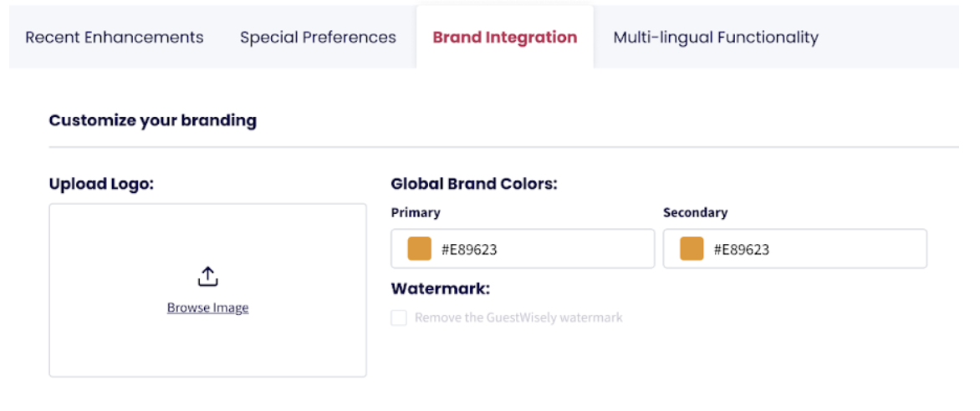Click the Watermark heading
The height and width of the screenshot is (411, 980).
click(440, 289)
